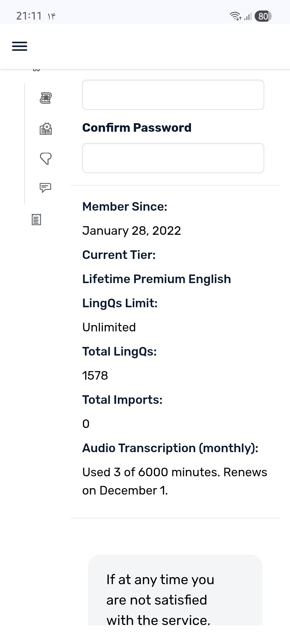Click the Unlimited LingQs limit value

109,327
